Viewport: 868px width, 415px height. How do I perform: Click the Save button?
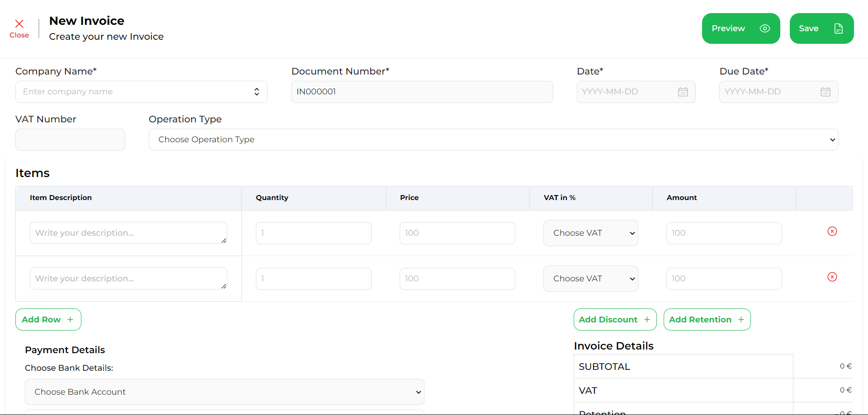(821, 28)
